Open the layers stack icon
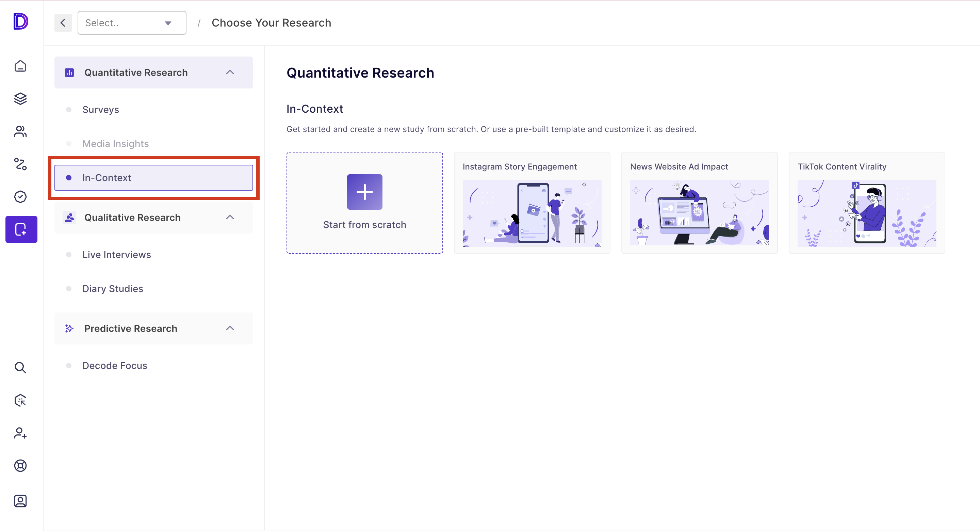This screenshot has height=531, width=980. (x=20, y=99)
